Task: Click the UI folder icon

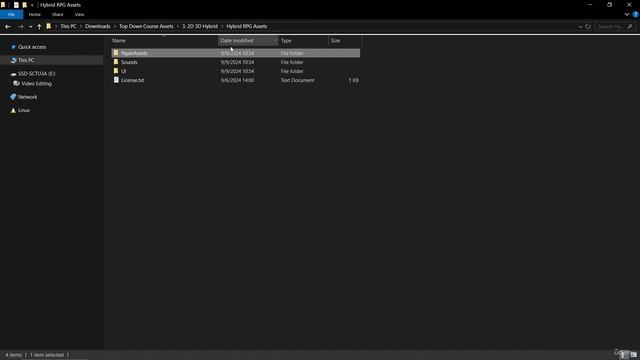Action: click(x=116, y=71)
